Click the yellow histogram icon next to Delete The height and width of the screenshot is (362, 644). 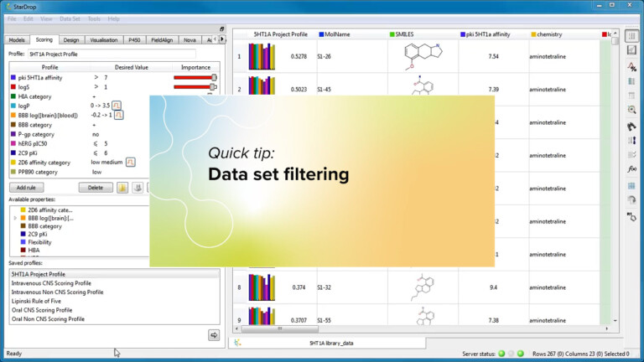click(x=122, y=188)
